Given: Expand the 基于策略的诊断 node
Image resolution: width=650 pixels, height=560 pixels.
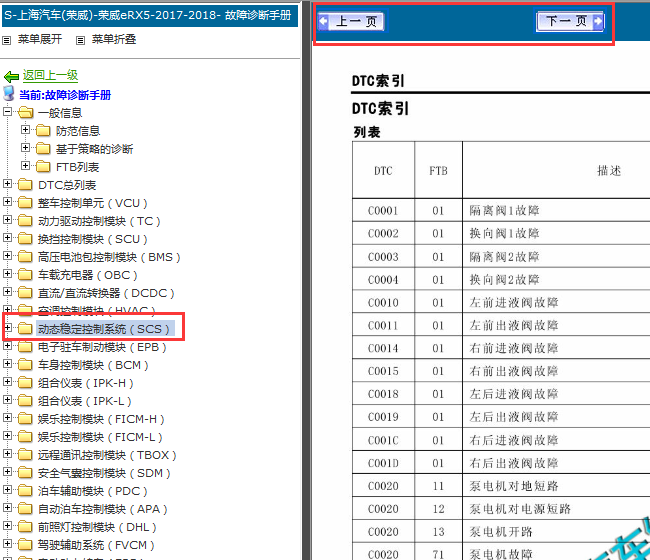Looking at the screenshot, I should [26, 148].
